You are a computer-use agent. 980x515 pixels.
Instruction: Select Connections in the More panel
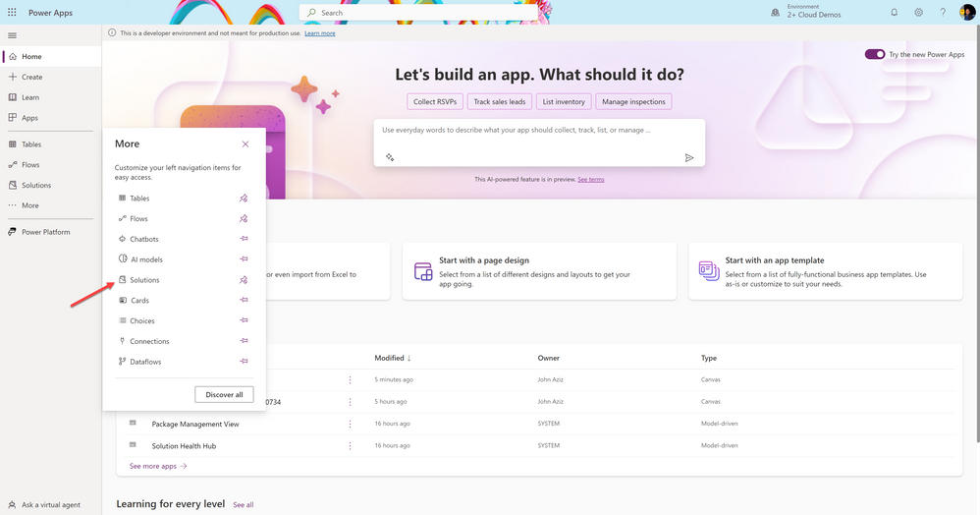coord(149,342)
